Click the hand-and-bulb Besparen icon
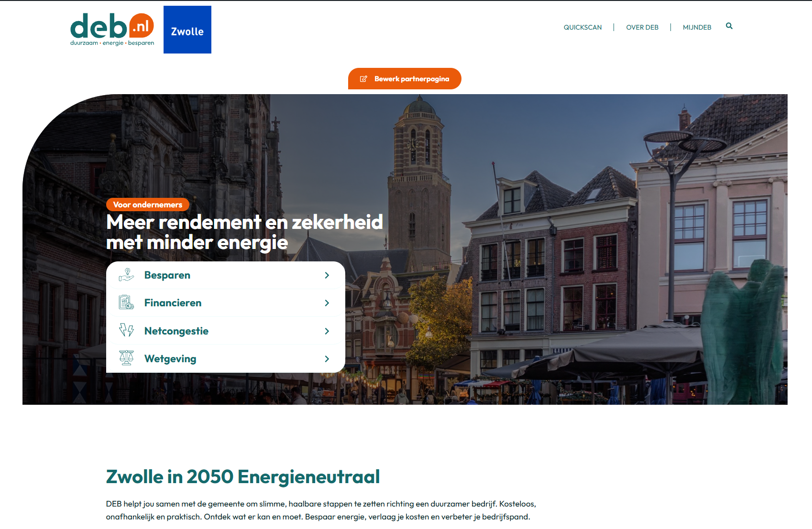This screenshot has width=812, height=529. [126, 275]
